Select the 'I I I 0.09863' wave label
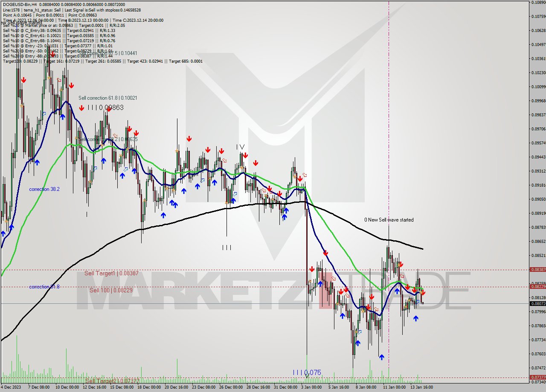The height and width of the screenshot is (392, 546). pyautogui.click(x=105, y=108)
